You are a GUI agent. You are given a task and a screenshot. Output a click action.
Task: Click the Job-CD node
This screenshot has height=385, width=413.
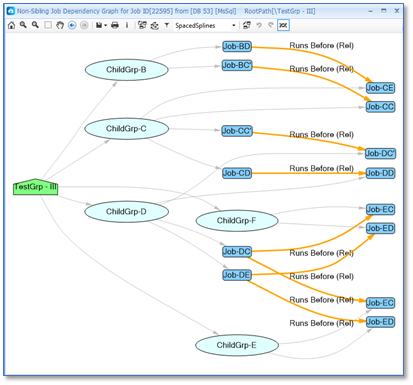(x=237, y=173)
